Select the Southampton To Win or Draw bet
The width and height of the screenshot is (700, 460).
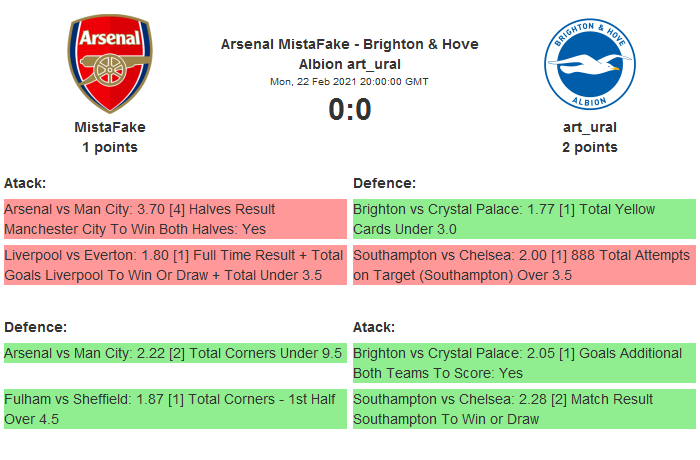click(x=523, y=409)
